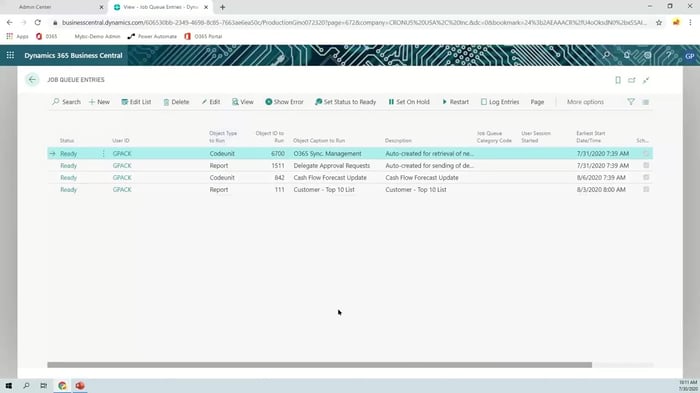The image size is (700, 393).
Task: Click the bookmark icon in page header
Action: [618, 80]
